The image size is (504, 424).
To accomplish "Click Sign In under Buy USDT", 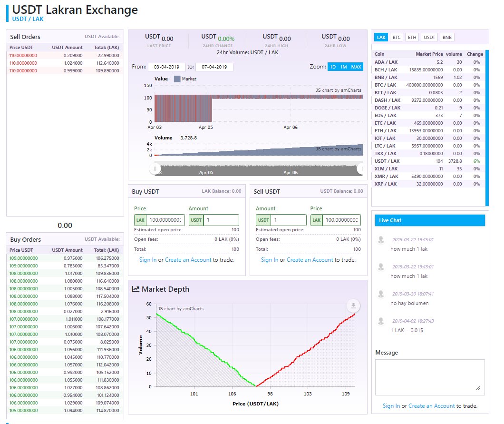I will tap(148, 260).
